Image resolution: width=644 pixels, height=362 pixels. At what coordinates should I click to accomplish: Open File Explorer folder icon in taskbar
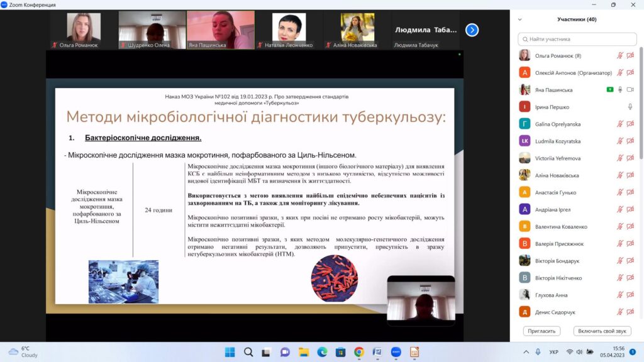tap(304, 352)
